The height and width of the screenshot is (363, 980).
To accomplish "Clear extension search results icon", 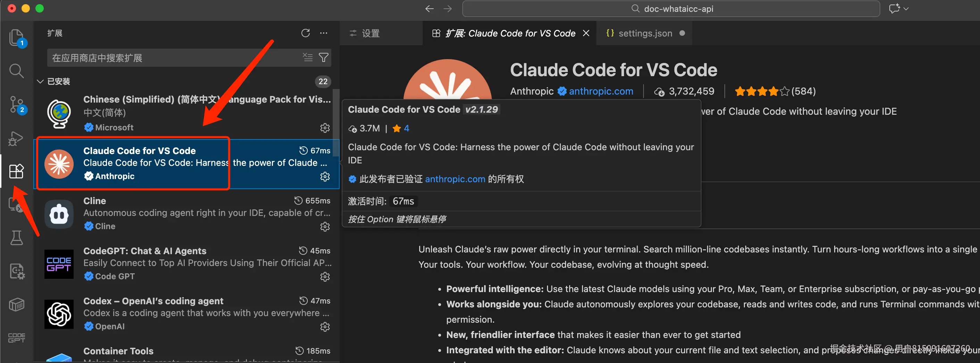I will click(308, 57).
